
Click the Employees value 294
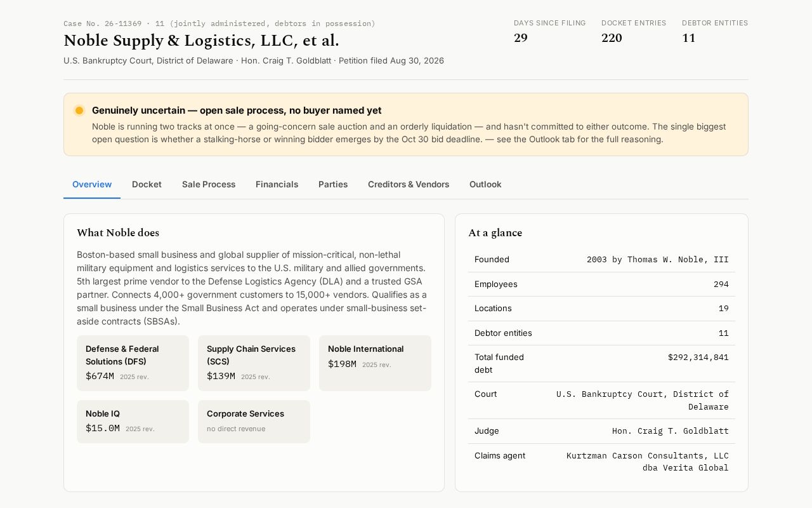pyautogui.click(x=721, y=284)
